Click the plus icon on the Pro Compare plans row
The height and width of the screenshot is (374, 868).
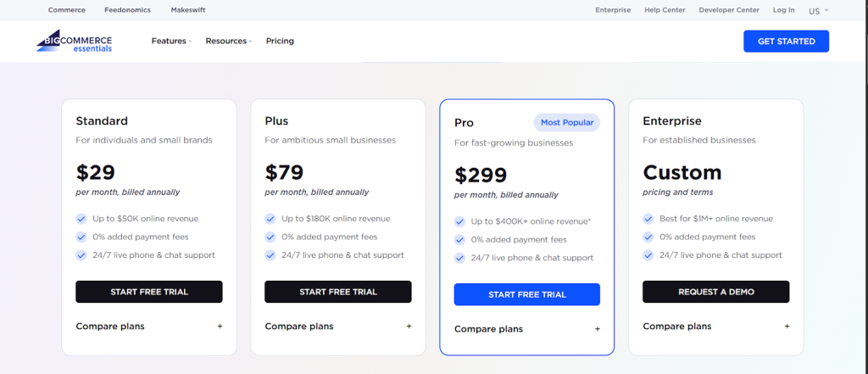tap(598, 329)
